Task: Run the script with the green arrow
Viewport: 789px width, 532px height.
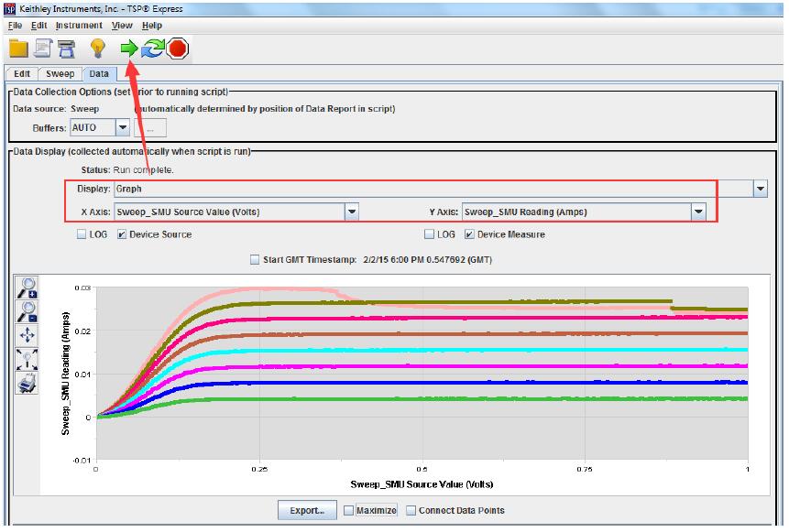Action: point(129,49)
